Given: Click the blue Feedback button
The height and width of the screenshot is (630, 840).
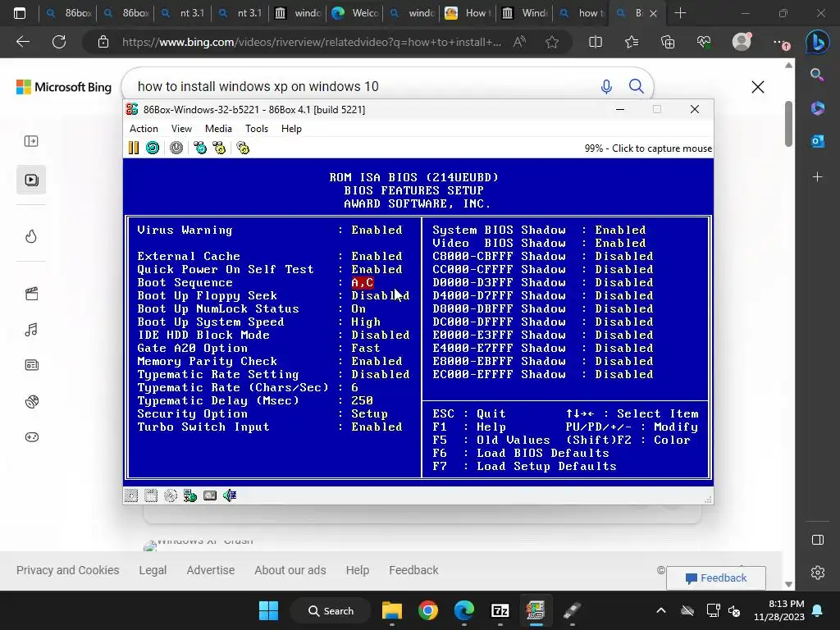Looking at the screenshot, I should [x=715, y=578].
